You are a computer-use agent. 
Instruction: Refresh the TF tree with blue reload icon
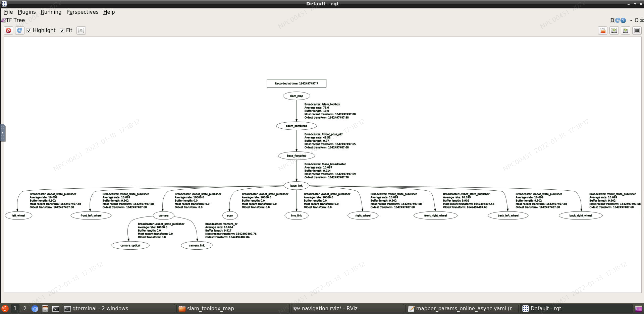[x=19, y=30]
